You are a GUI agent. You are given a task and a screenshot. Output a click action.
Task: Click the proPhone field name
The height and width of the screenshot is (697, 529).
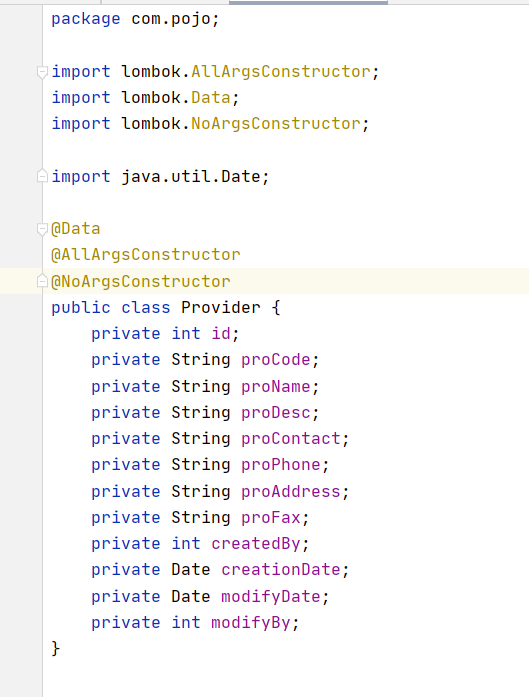point(281,465)
